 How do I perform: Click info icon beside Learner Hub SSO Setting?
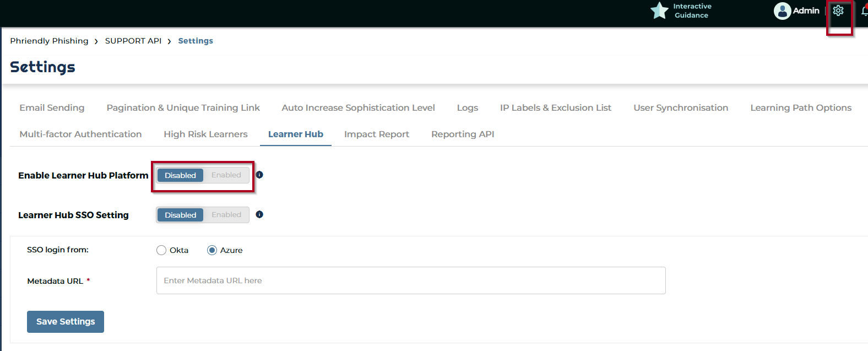tap(259, 214)
